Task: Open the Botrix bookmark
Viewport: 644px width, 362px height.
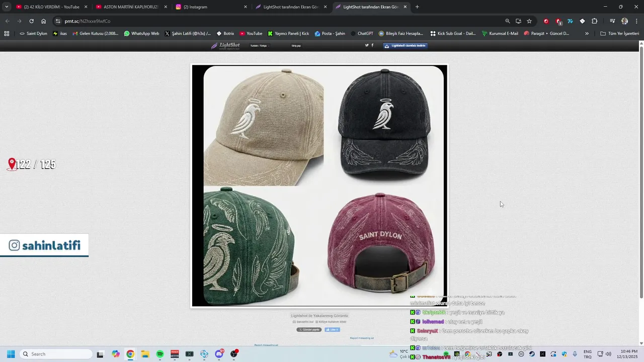Action: coord(225,34)
